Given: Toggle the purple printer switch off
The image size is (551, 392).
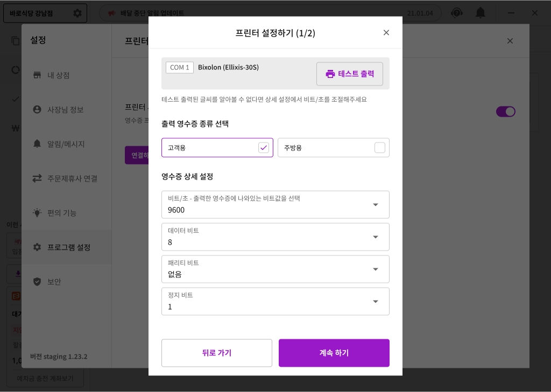Looking at the screenshot, I should tap(505, 111).
